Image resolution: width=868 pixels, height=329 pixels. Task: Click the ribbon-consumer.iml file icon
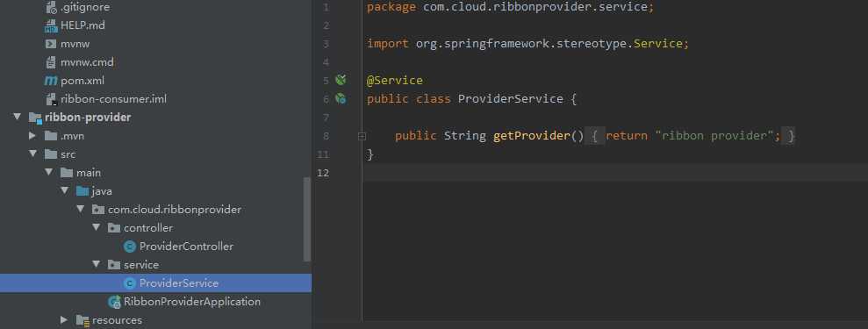pos(51,99)
